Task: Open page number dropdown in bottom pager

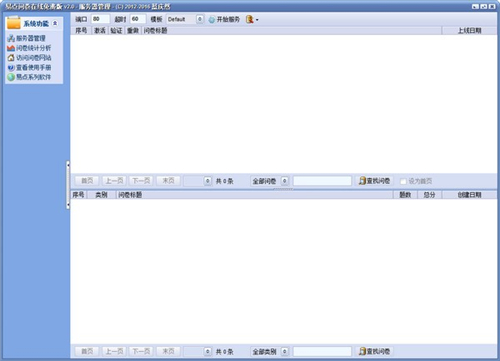Action: click(x=207, y=351)
